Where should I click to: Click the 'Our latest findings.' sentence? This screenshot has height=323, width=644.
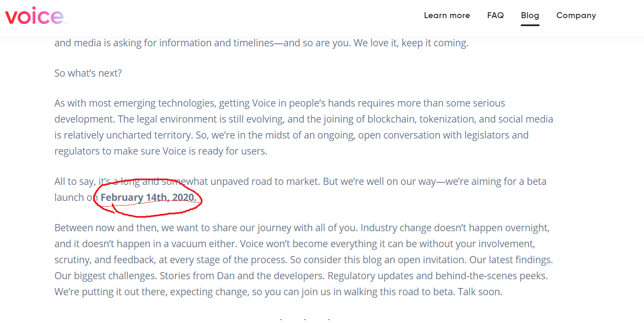click(511, 260)
